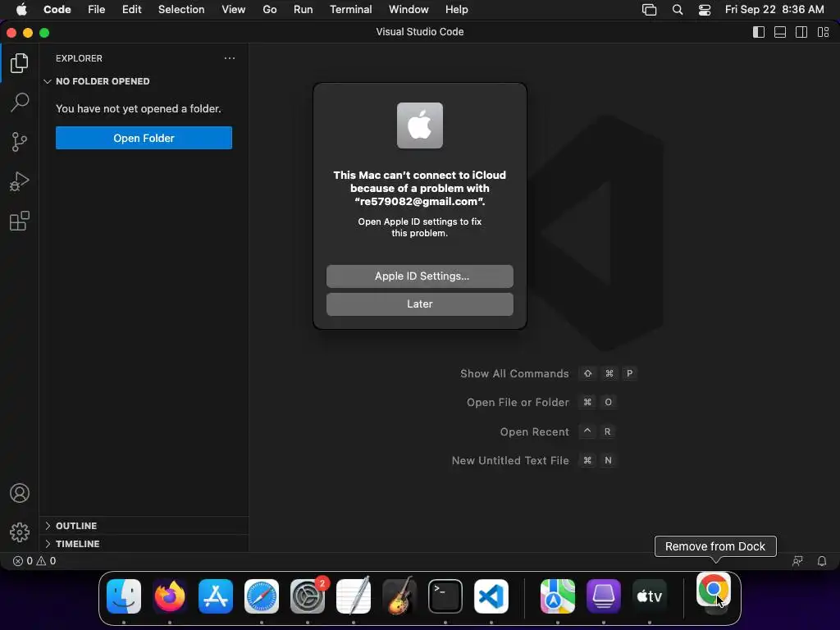This screenshot has height=630, width=840.
Task: Launch Apple TV from the Dock
Action: coord(650,596)
